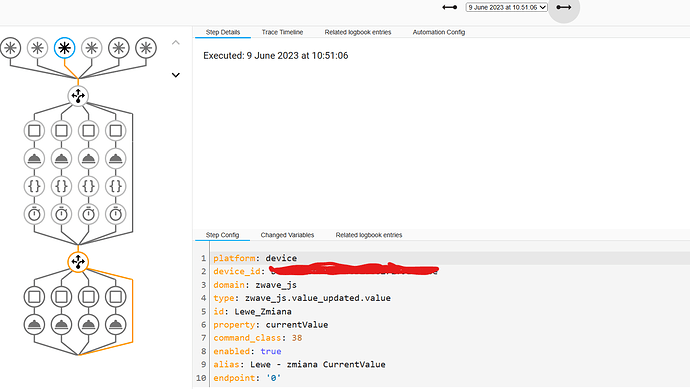The width and height of the screenshot is (690, 389).
Task: Select the first delay stopwatch node
Action: pyautogui.click(x=34, y=214)
